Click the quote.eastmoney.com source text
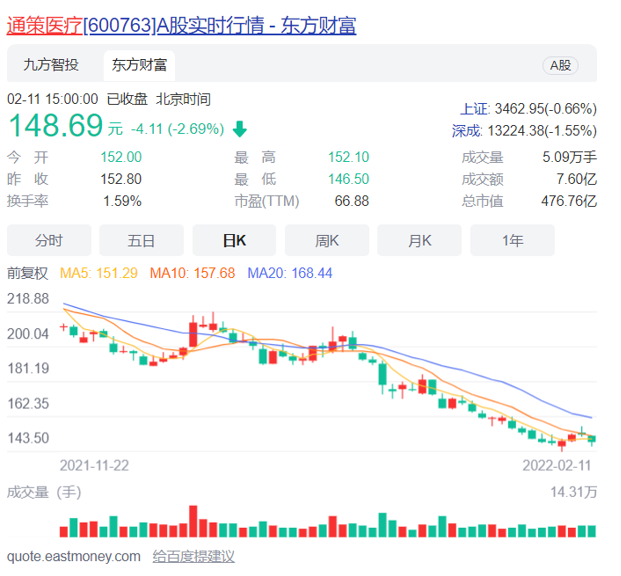Viewport: 621px width, 576px height. [74, 557]
